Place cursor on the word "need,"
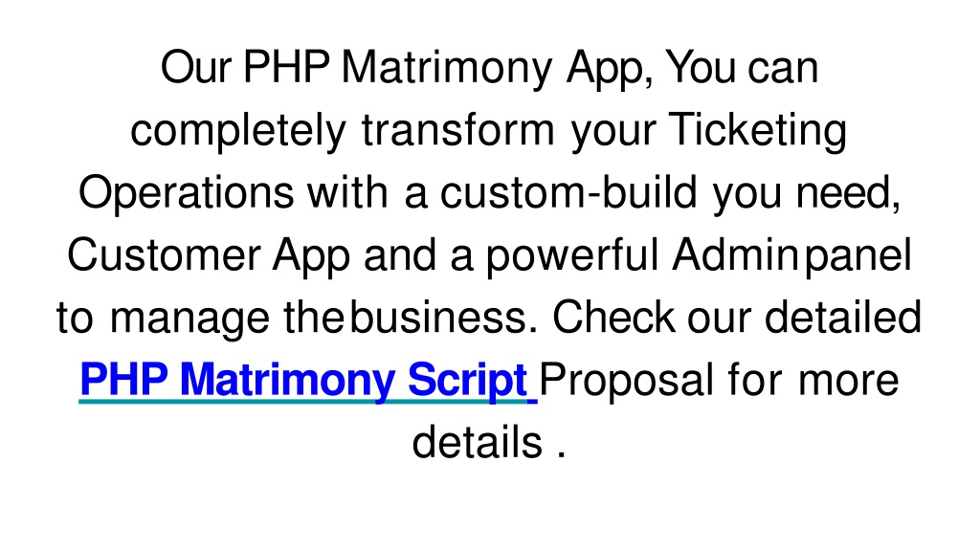Screen dimensions: 980x551 848,192
